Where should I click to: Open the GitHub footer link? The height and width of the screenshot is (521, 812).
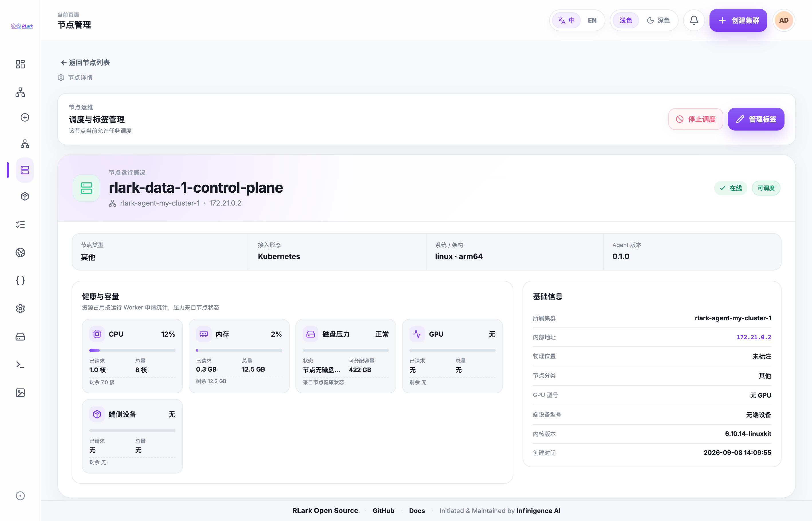pyautogui.click(x=383, y=510)
